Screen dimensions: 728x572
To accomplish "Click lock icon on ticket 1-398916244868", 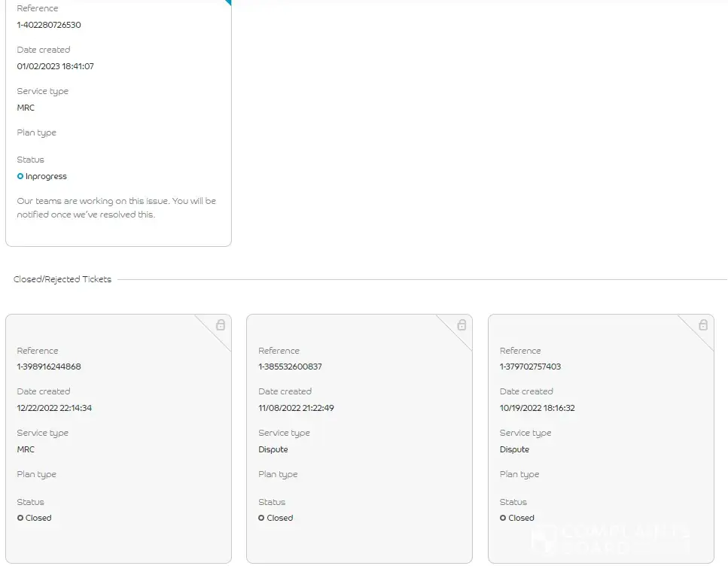I will click(x=221, y=325).
